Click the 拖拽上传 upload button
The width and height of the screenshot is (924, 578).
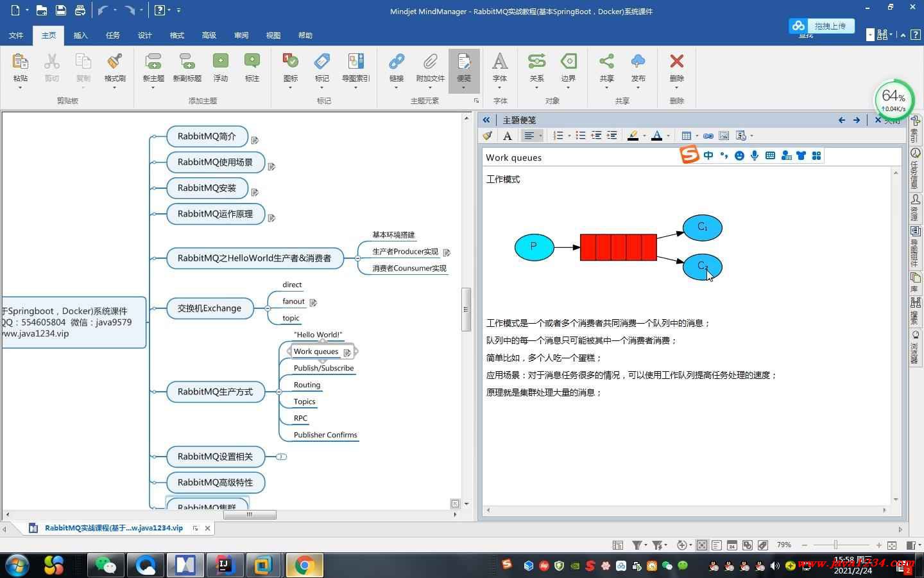(x=821, y=26)
